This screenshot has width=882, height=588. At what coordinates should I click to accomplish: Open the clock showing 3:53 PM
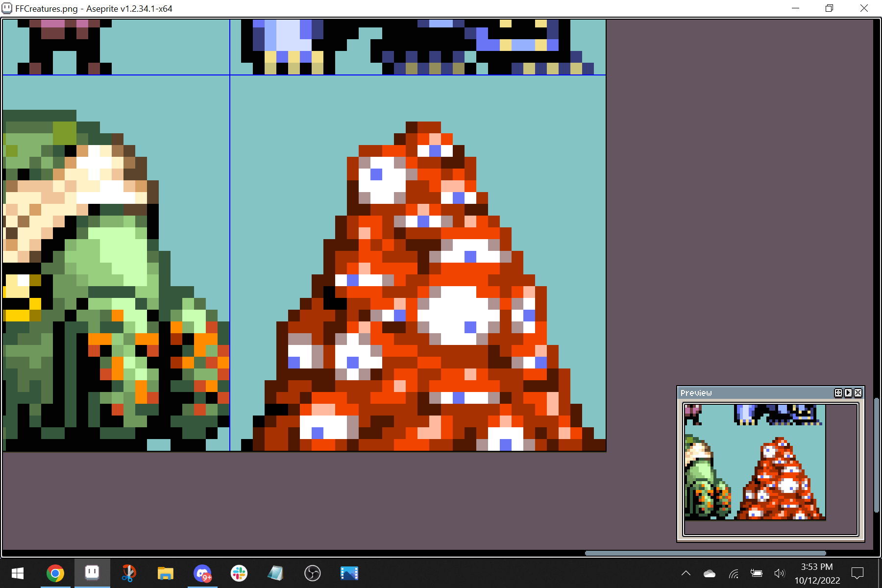pos(817,573)
